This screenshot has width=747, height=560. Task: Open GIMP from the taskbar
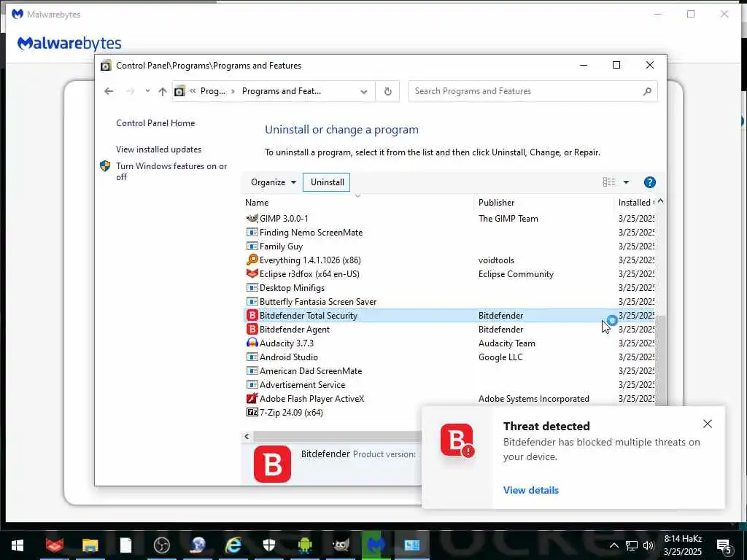[x=341, y=545]
